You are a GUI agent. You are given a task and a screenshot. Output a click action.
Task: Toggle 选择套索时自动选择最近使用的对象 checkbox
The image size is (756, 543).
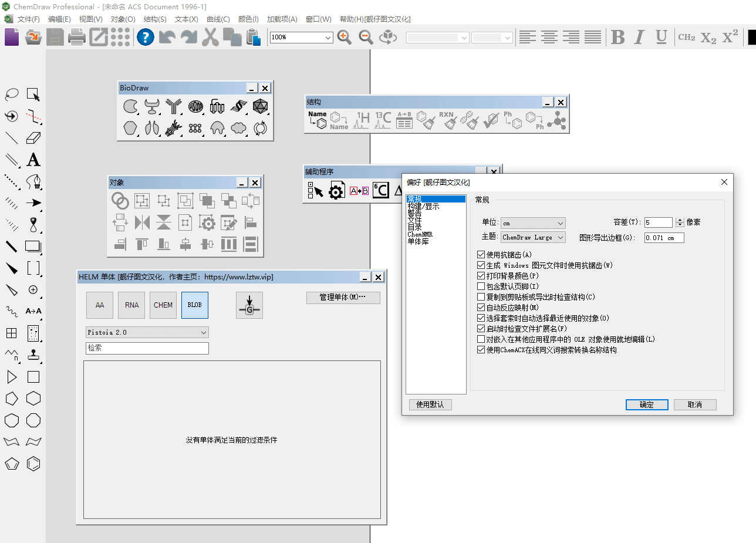click(481, 318)
